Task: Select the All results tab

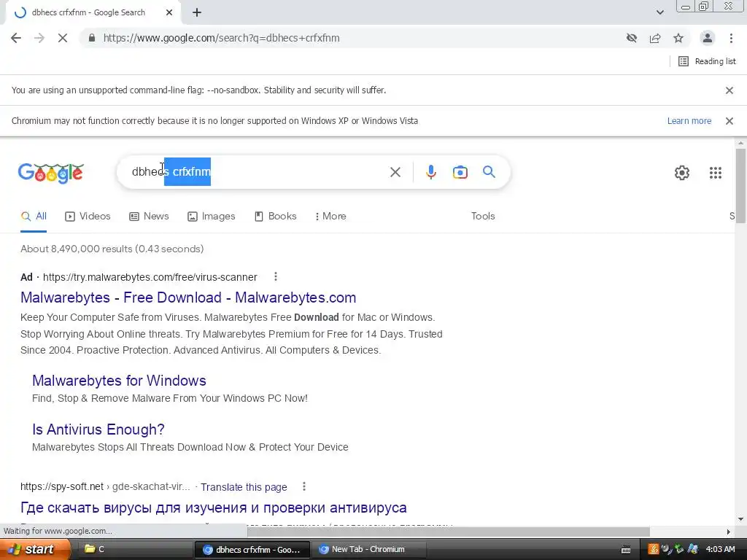Action: 34,216
